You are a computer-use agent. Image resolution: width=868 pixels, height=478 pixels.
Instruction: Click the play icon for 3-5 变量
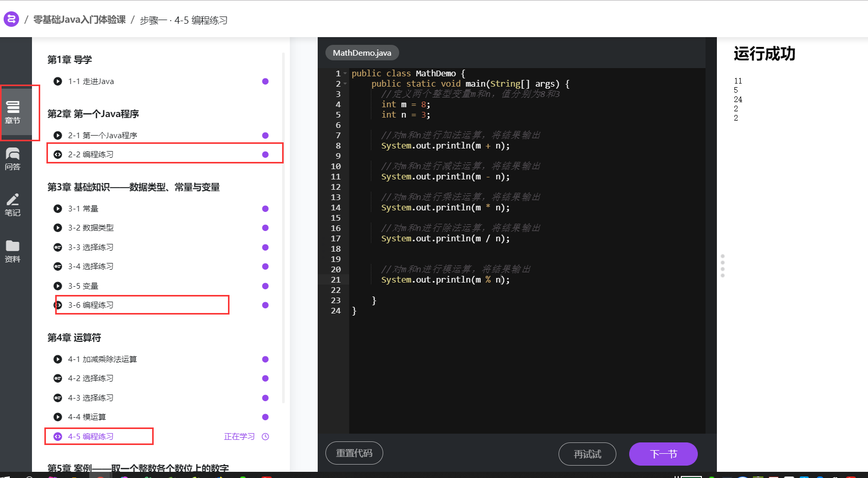(x=58, y=286)
